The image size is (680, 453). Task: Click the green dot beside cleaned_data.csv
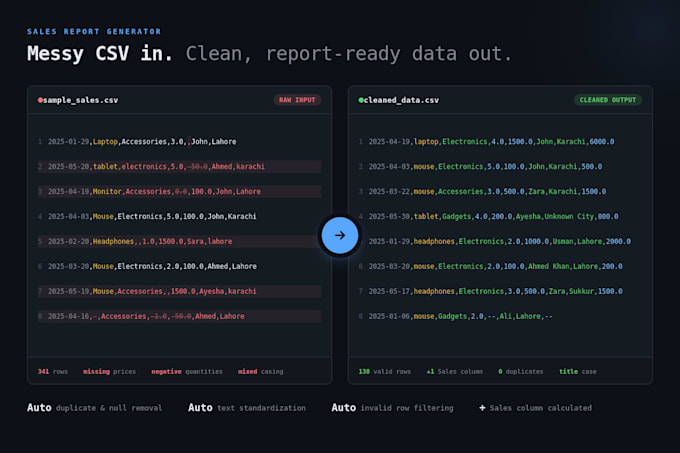tap(361, 100)
